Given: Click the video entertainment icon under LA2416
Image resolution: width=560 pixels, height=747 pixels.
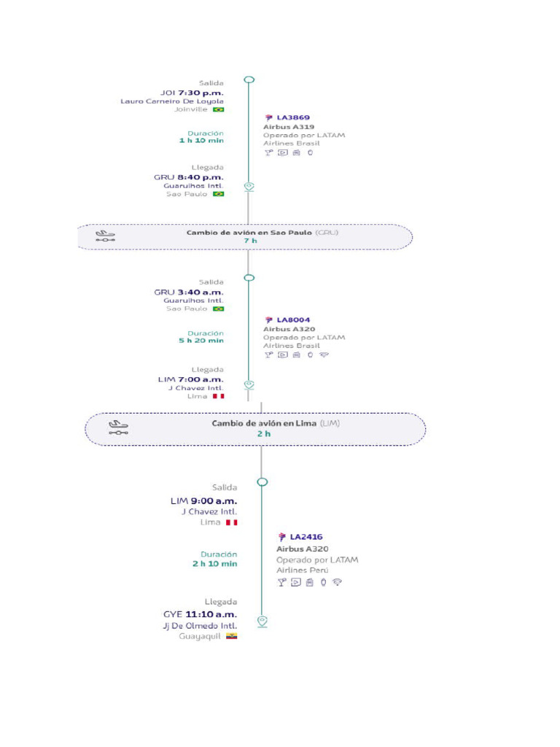Looking at the screenshot, I should coord(295,582).
